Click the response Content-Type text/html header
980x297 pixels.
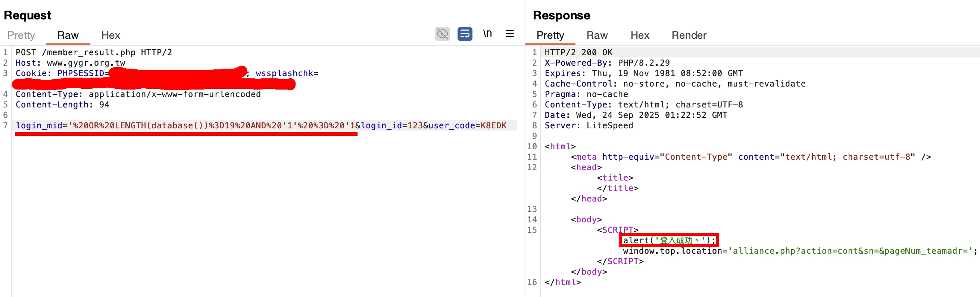[x=644, y=104]
